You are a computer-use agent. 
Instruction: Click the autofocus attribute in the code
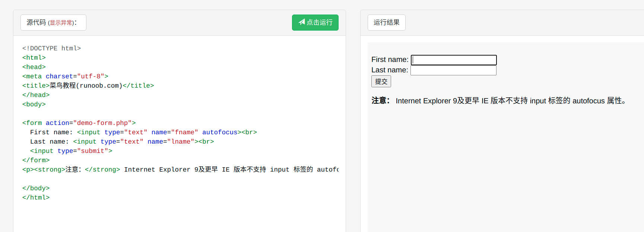pos(219,132)
